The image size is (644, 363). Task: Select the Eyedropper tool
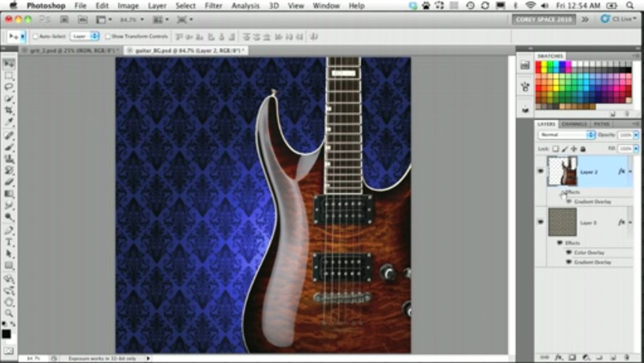point(9,122)
